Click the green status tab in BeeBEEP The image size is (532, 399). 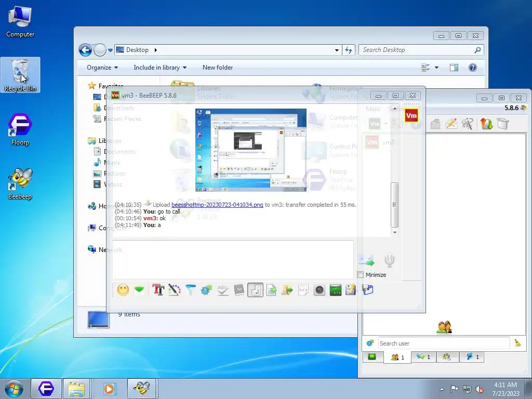click(x=372, y=356)
